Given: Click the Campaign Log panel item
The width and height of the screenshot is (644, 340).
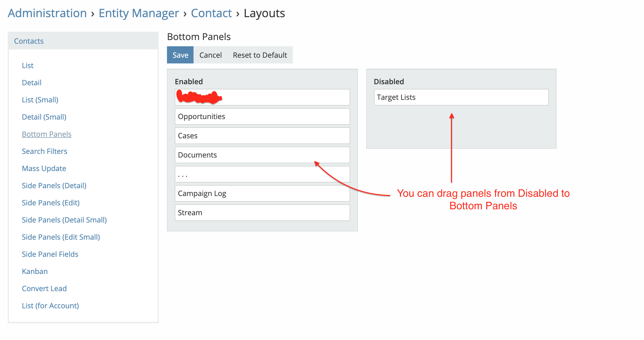Looking at the screenshot, I should tap(262, 193).
